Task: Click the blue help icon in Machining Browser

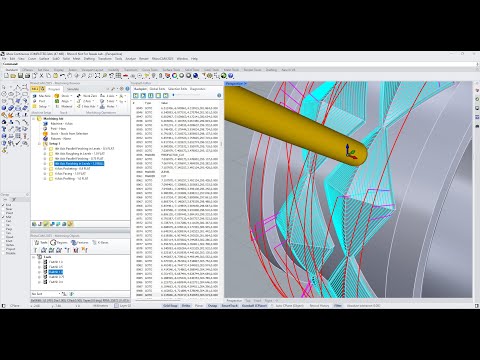Action: click(x=127, y=89)
